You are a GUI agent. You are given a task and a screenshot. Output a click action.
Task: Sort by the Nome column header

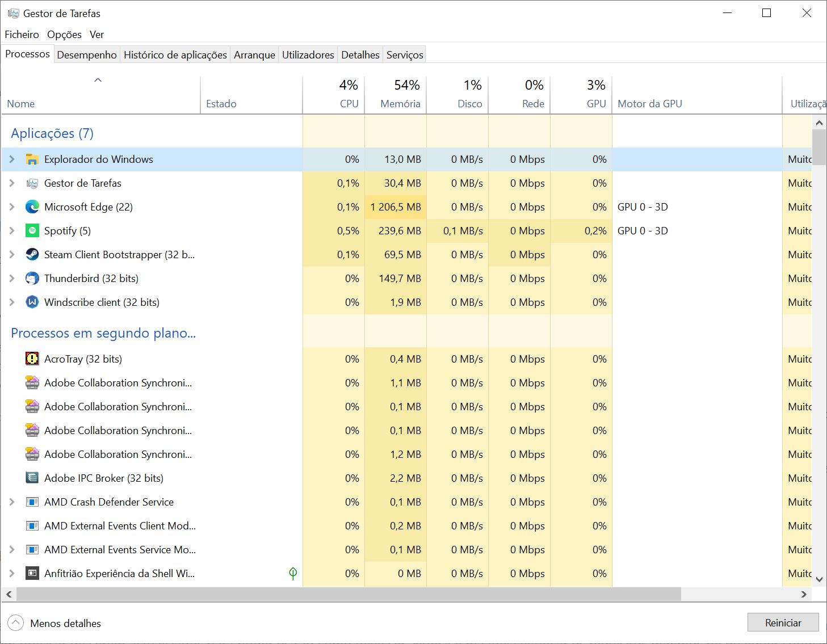(100, 95)
